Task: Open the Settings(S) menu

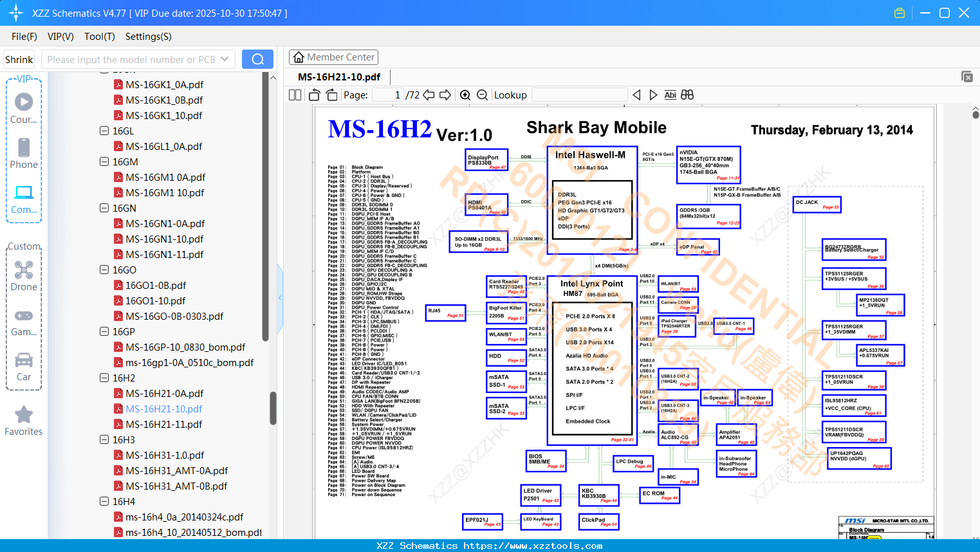Action: (149, 37)
